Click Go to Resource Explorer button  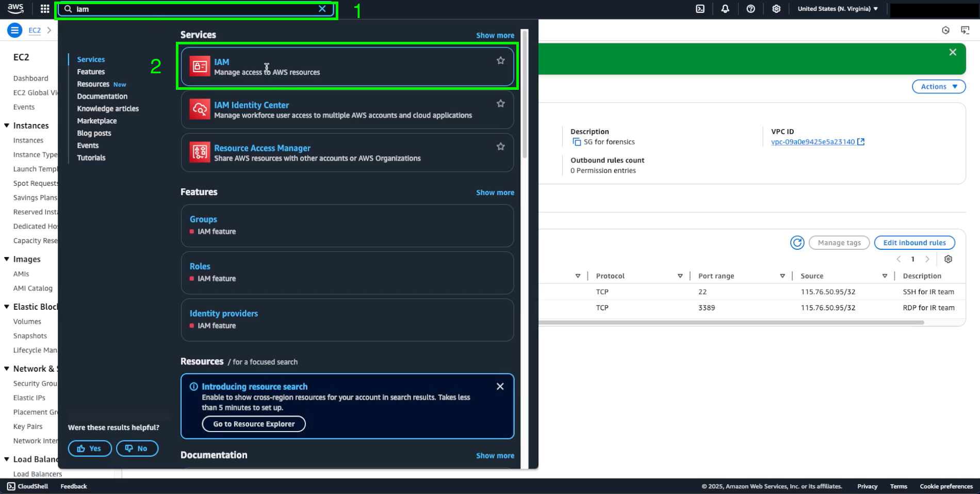click(x=254, y=424)
